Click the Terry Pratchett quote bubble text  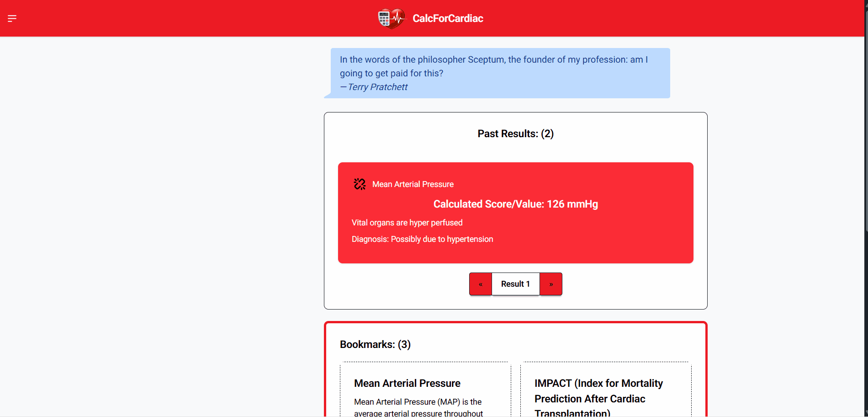tap(493, 66)
